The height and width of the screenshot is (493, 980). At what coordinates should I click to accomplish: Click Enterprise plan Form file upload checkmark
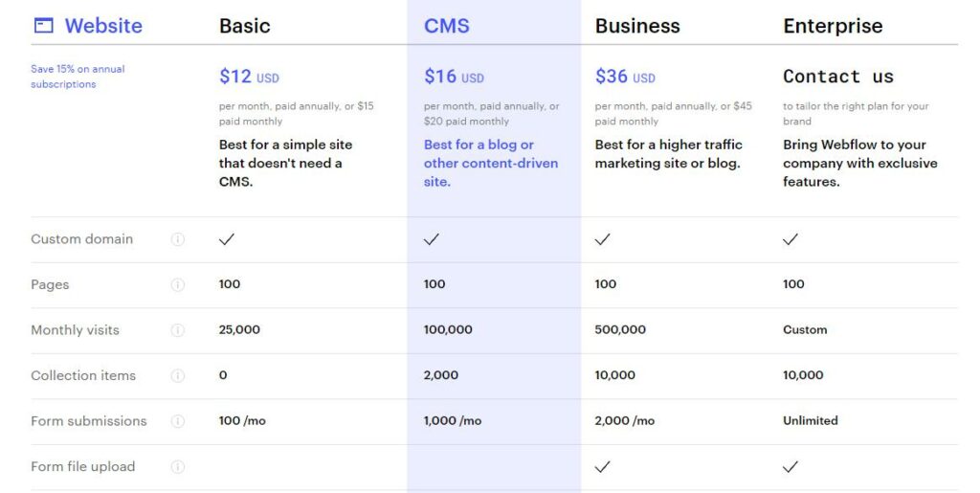tap(791, 467)
